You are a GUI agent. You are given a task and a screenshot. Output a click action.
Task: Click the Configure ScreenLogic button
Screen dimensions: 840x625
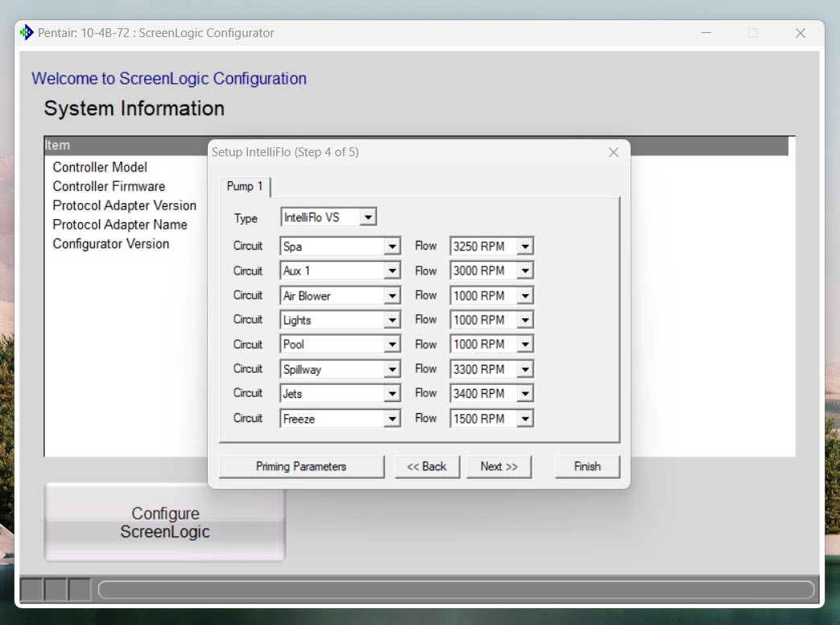(x=165, y=522)
